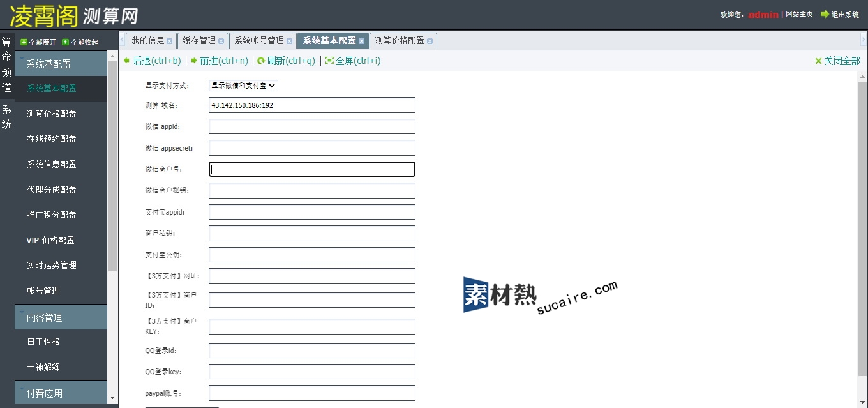Focus the 微信 appid input field
The image size is (868, 408).
point(312,126)
